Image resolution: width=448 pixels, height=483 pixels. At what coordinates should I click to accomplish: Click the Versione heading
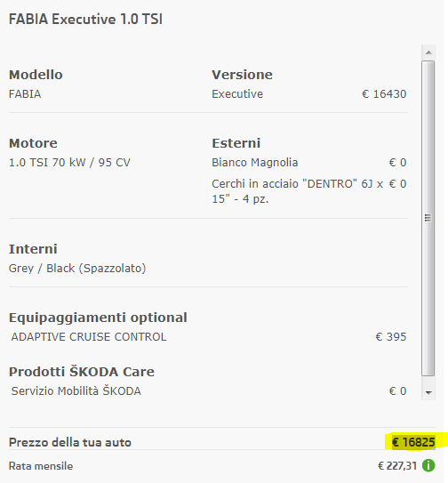tap(242, 75)
